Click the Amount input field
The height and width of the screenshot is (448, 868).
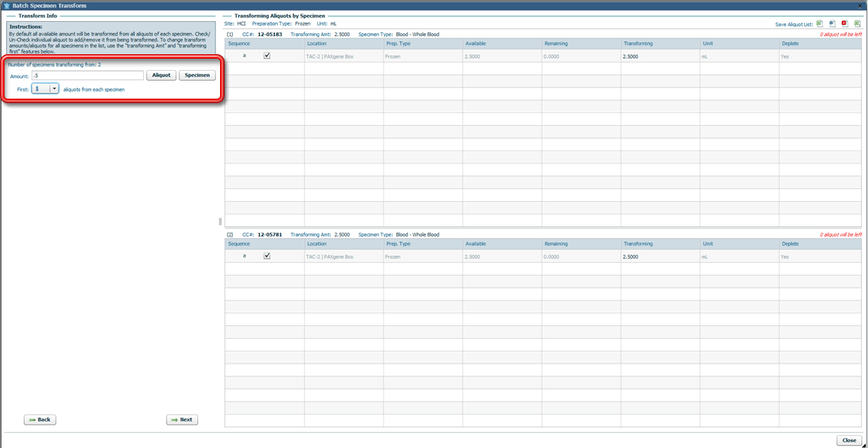click(87, 75)
